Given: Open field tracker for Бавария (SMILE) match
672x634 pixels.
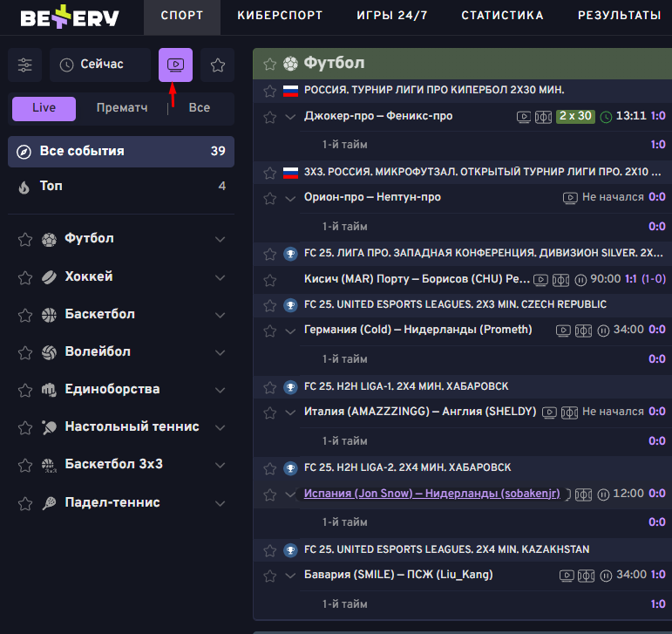Looking at the screenshot, I should (x=586, y=576).
